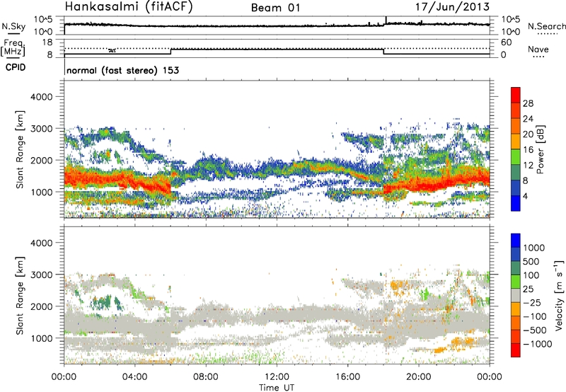Click the blue swatch atop Velocity colorbar
This screenshot has height=392, width=566.
(516, 241)
